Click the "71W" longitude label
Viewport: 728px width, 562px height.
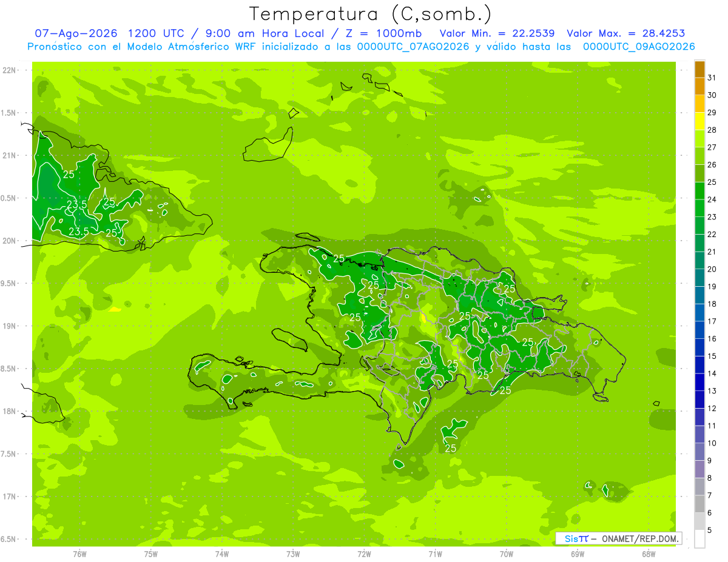point(435,554)
